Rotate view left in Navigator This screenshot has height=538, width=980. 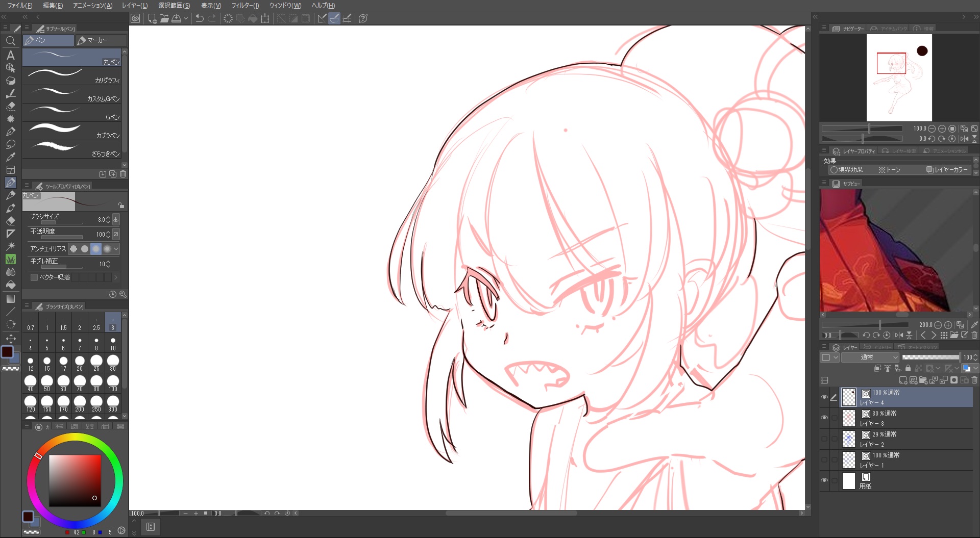pos(932,139)
